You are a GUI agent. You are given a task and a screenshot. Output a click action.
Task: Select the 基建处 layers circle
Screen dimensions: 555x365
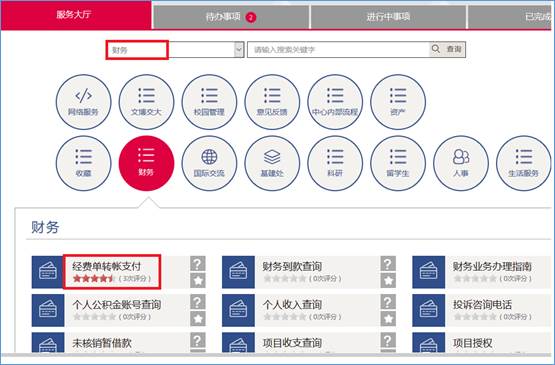click(272, 163)
